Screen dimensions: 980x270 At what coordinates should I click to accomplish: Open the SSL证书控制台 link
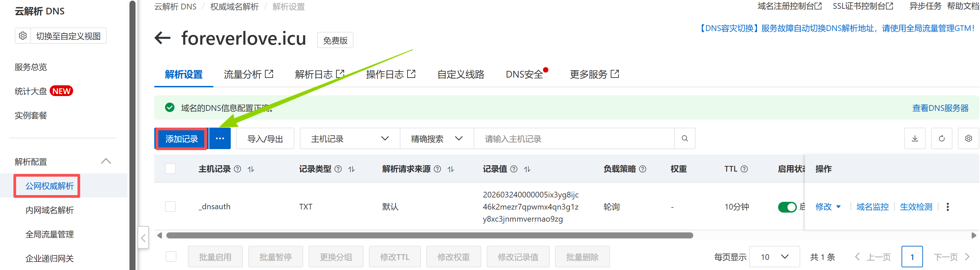[863, 6]
